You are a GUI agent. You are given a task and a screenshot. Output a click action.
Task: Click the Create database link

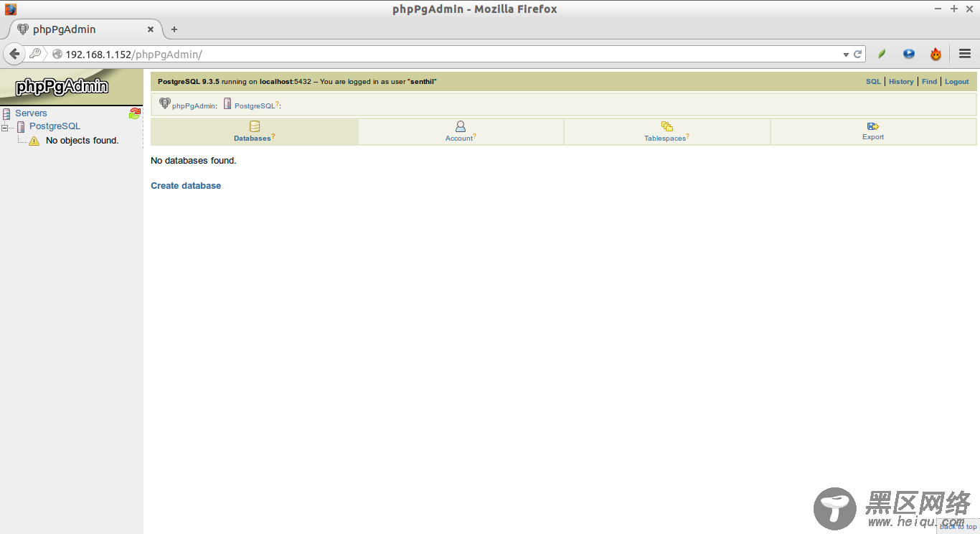186,186
